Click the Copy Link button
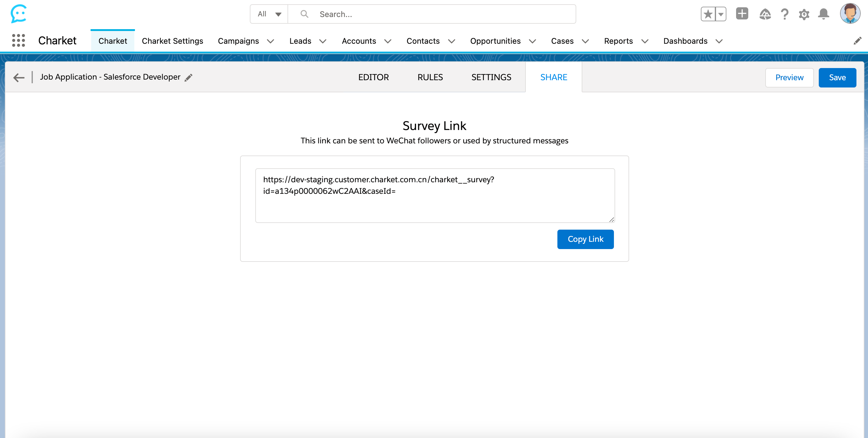The image size is (868, 438). [x=585, y=239]
